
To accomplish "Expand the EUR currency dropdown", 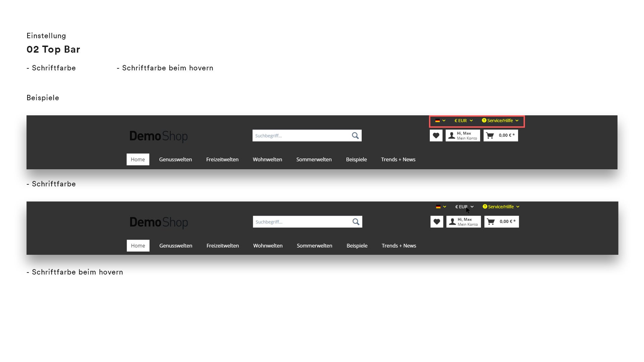I will (x=463, y=120).
